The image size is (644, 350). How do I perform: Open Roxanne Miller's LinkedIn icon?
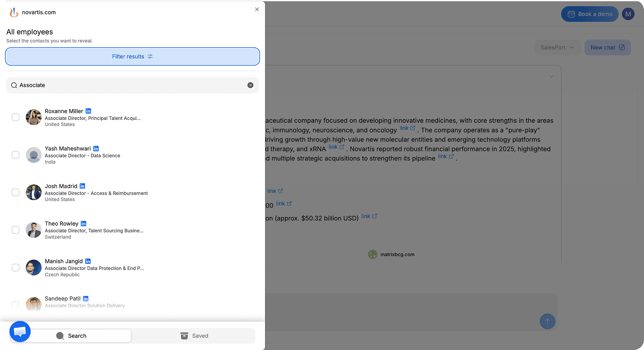pos(88,111)
